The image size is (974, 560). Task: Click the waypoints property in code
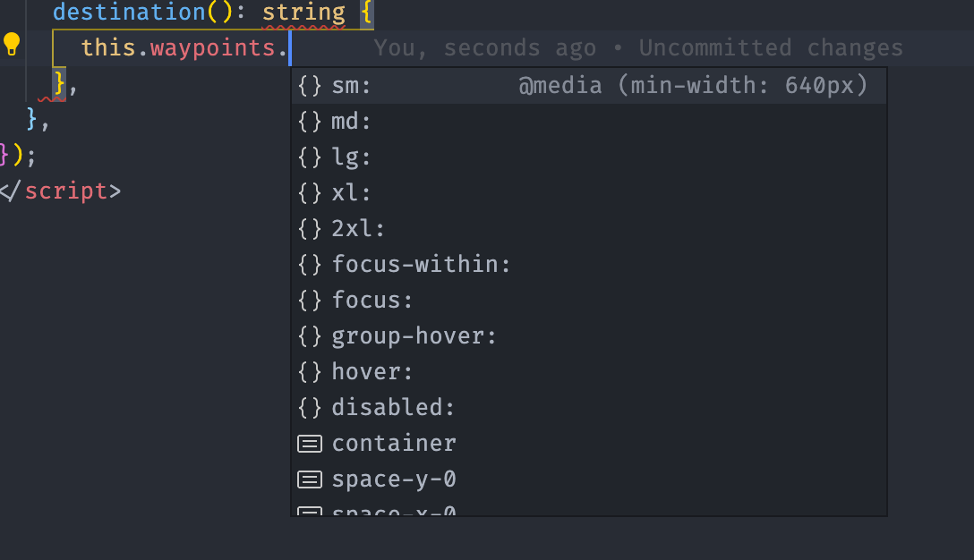click(213, 48)
